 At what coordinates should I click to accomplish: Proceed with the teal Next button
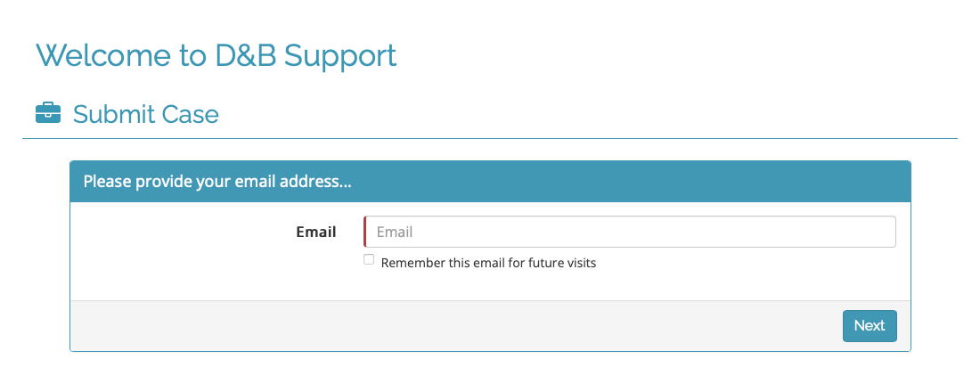click(x=870, y=326)
